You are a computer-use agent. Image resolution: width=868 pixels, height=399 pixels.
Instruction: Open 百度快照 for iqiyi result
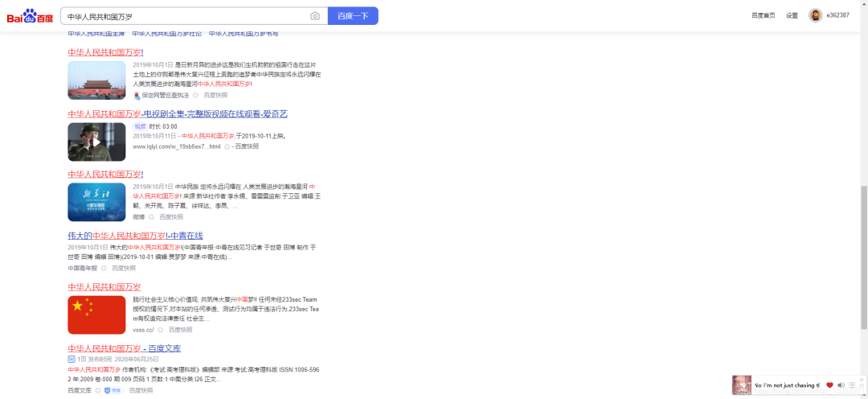(247, 146)
